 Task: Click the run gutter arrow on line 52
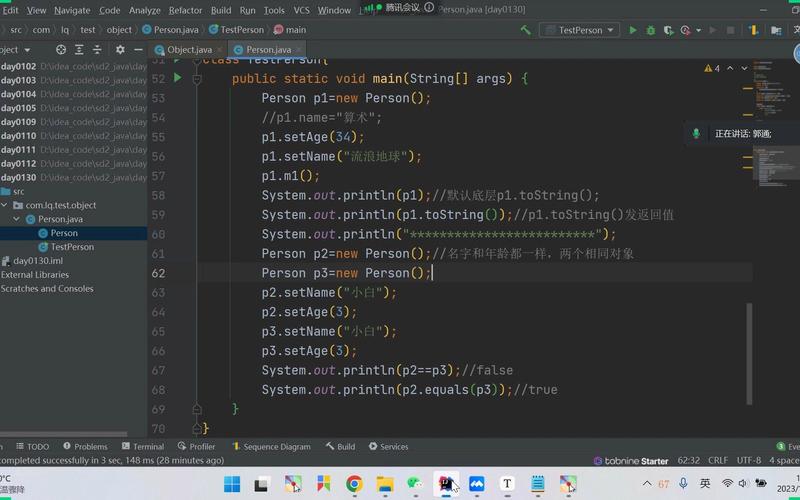coord(178,78)
